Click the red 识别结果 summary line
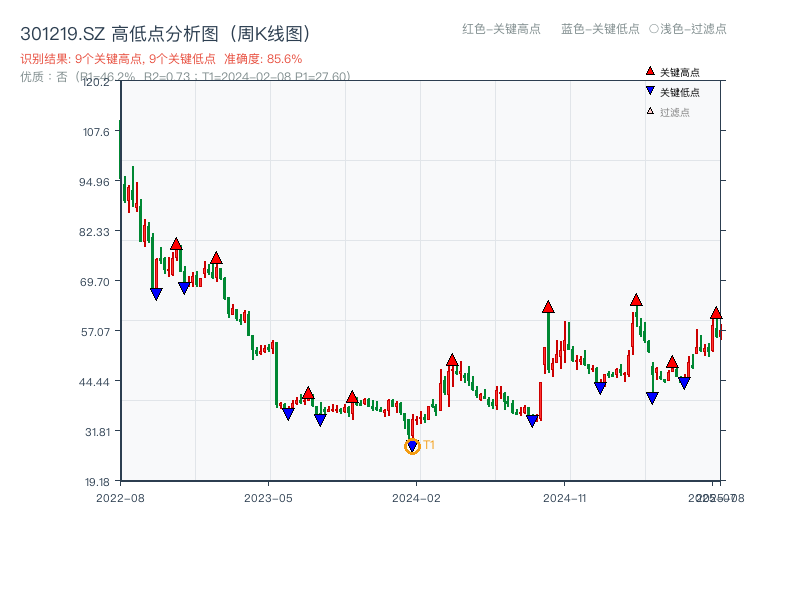Screen dimensions: 800x600 point(161,59)
